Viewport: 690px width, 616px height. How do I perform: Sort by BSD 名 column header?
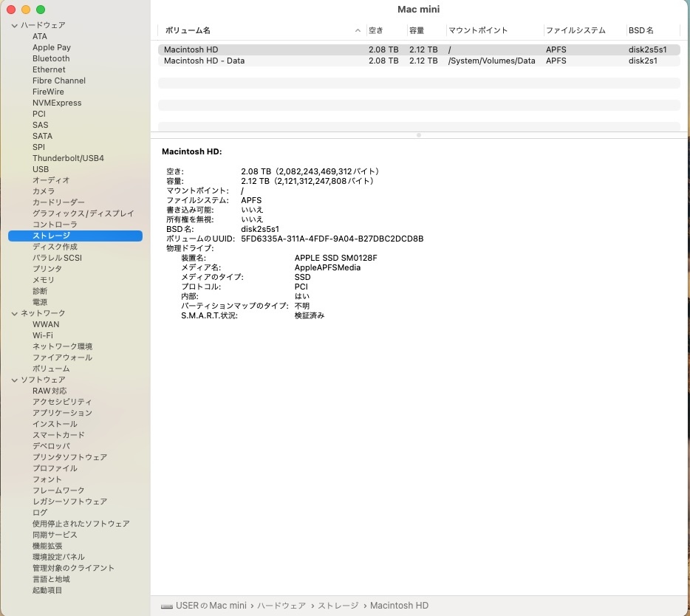(641, 30)
